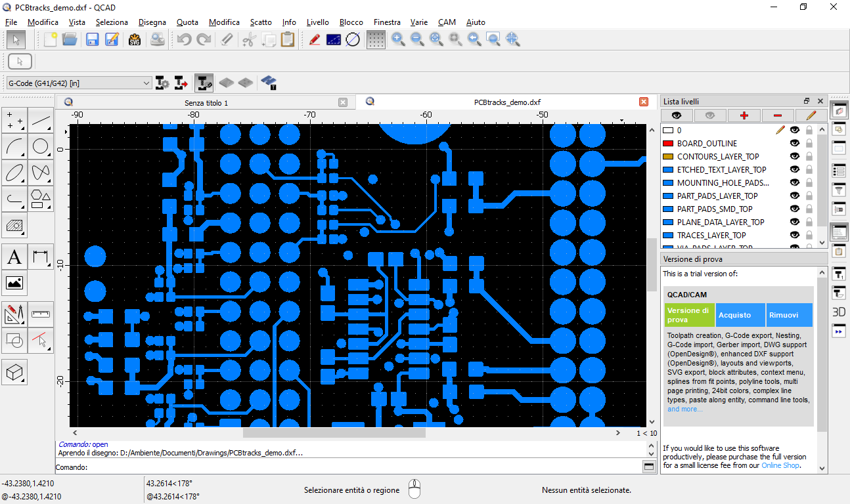The width and height of the screenshot is (850, 504).
Task: Toggle visibility of TRACES_LAYER_TOP
Action: 794,235
